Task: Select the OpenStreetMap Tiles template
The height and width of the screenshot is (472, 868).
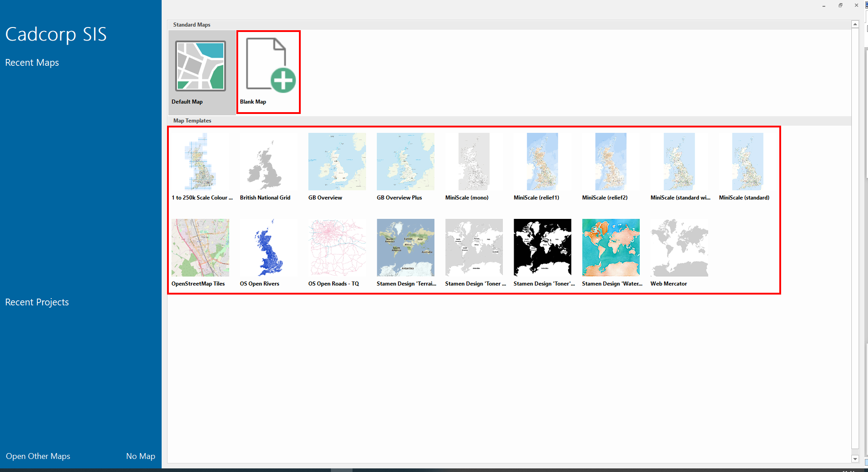Action: [x=200, y=247]
